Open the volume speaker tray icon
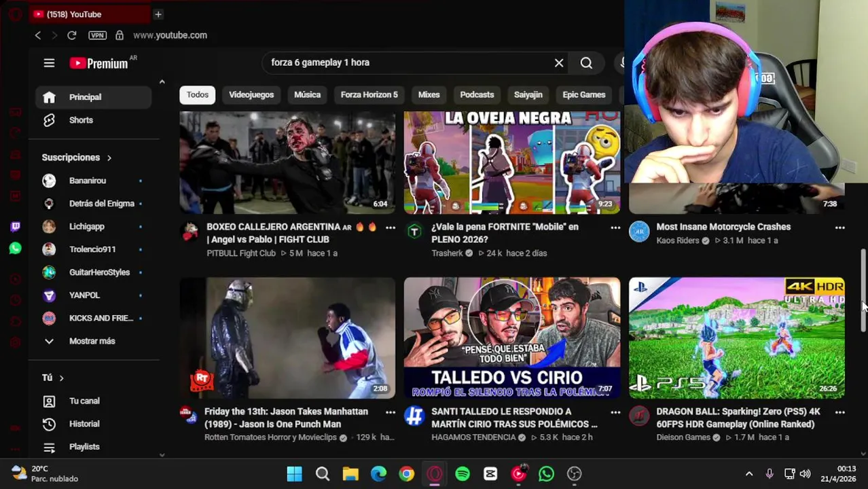Viewport: 868px width, 489px height. tap(805, 474)
